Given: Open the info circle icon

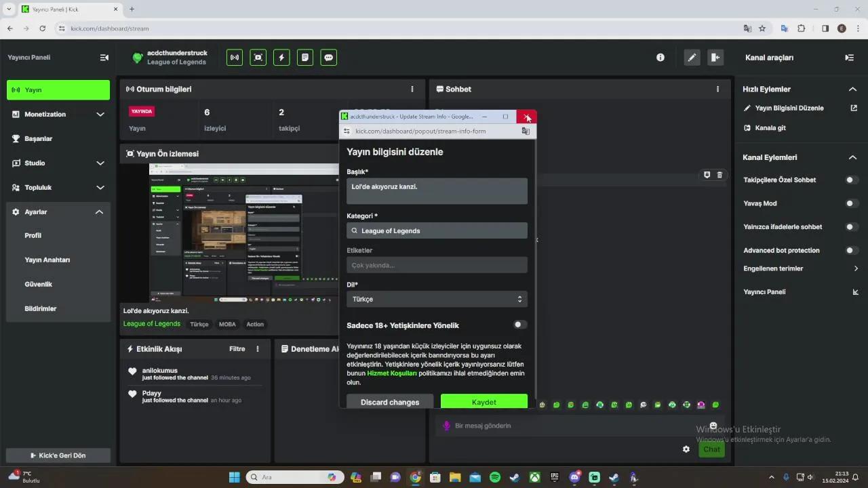Looking at the screenshot, I should 660,58.
